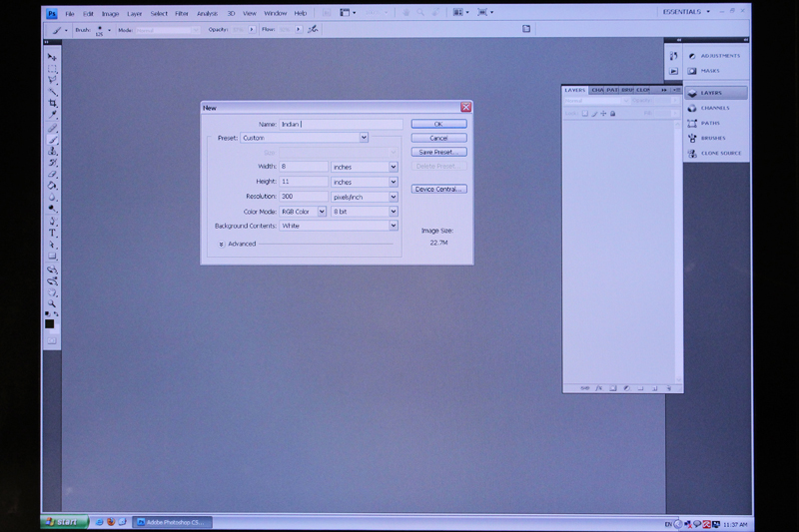This screenshot has width=799, height=532.
Task: Open the Background Contents dropdown
Action: tap(393, 226)
